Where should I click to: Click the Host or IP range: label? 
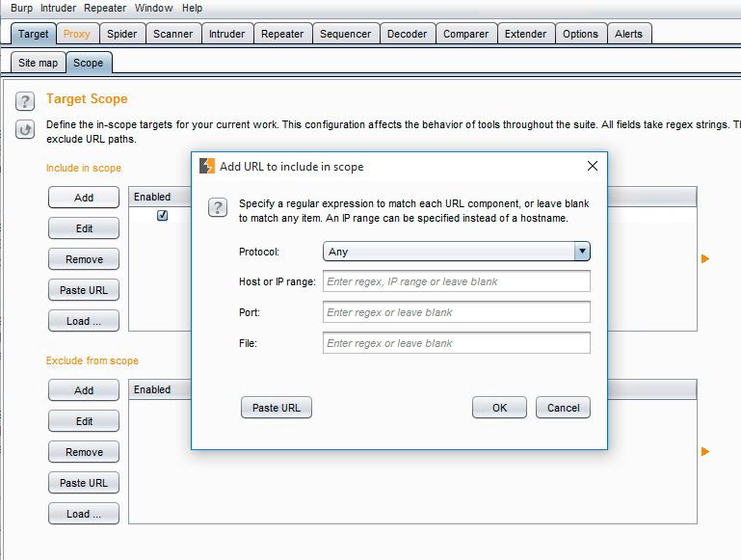(278, 281)
